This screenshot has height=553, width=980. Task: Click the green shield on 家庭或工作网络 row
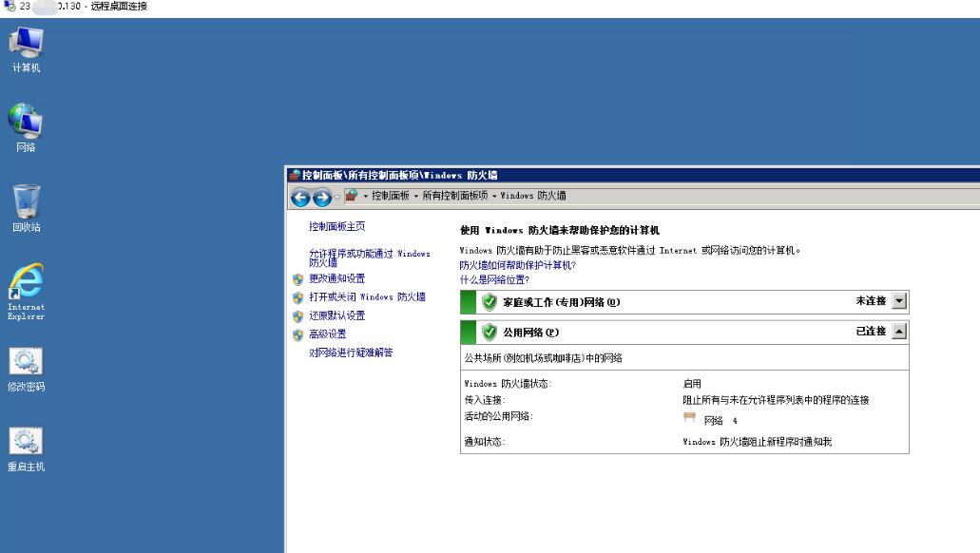pos(490,302)
